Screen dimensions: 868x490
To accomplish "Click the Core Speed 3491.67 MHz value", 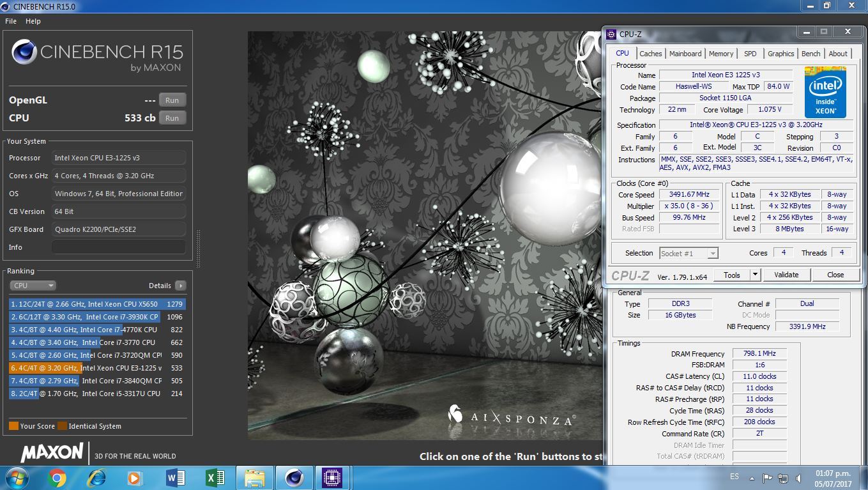I will 689,195.
